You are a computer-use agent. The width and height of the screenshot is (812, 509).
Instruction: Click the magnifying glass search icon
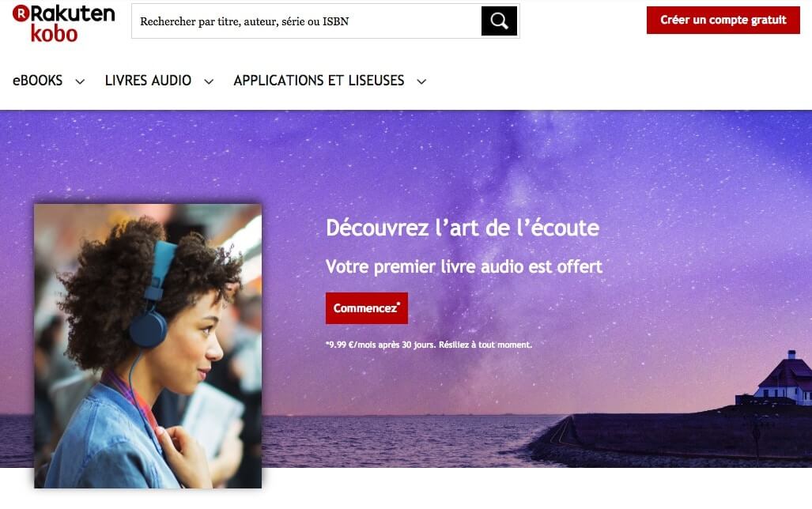click(x=499, y=21)
